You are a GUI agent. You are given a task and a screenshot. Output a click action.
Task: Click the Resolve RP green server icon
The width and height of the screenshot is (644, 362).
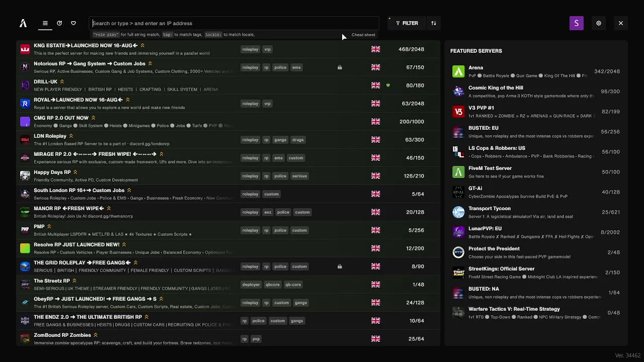25,248
